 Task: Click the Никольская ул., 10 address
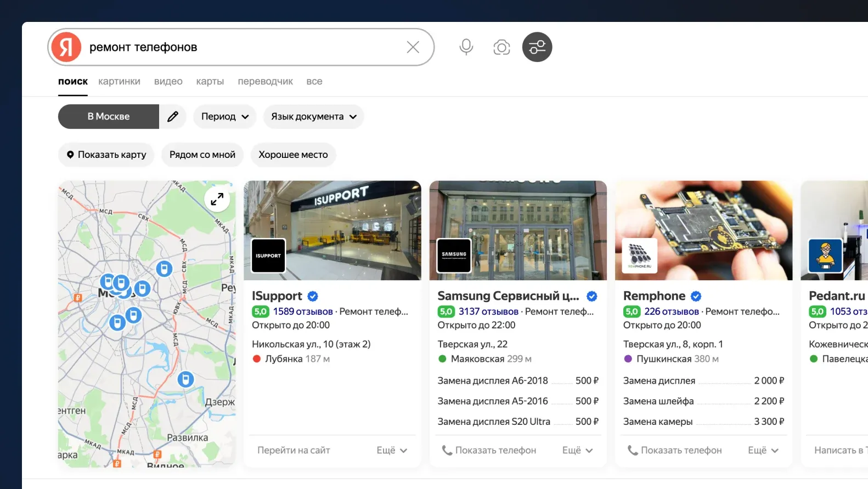click(x=311, y=344)
